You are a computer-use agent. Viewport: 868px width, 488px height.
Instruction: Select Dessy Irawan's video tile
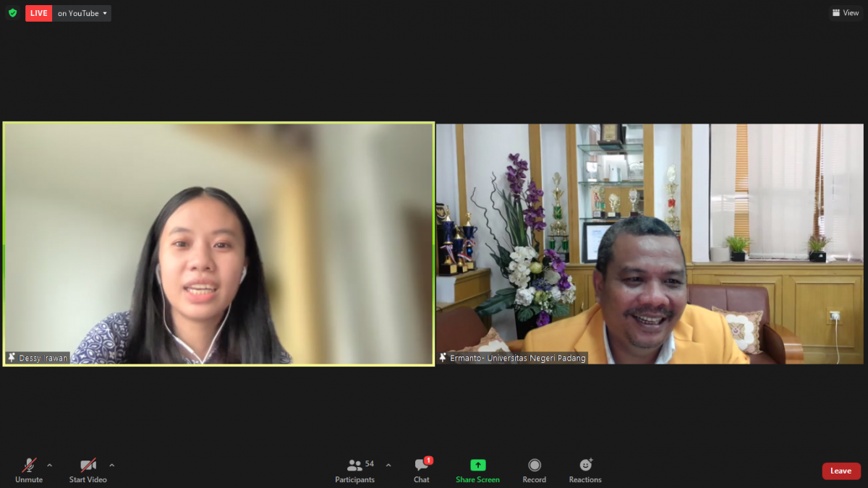(x=218, y=244)
